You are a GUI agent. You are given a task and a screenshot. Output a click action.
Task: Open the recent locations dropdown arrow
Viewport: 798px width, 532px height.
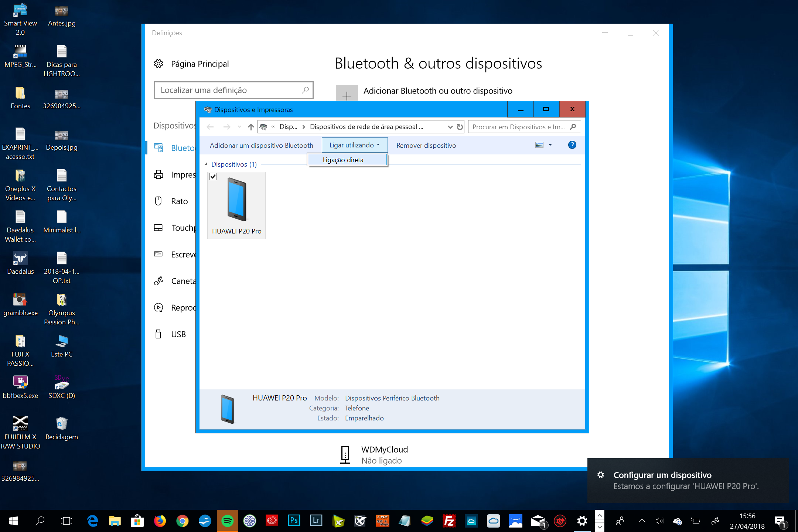[239, 127]
